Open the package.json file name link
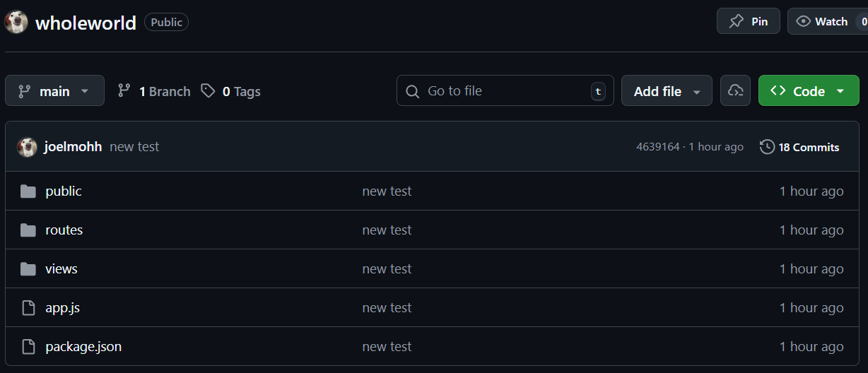868x373 pixels. 83,347
